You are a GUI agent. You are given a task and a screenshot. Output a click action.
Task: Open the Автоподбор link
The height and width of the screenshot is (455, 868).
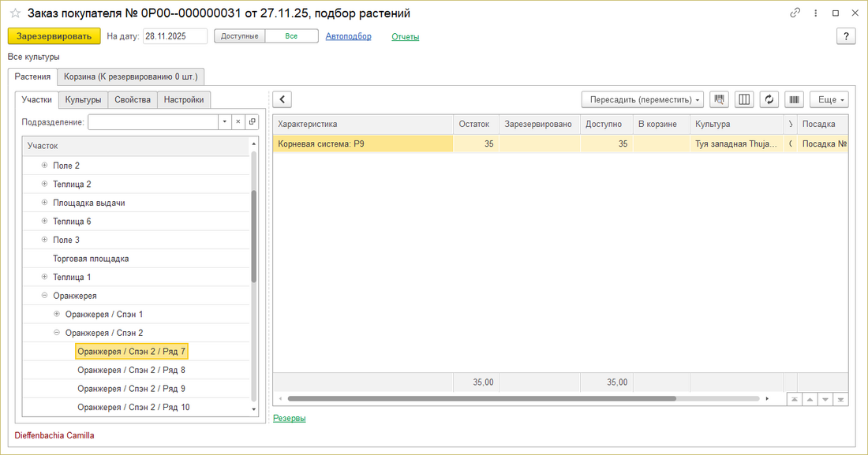[x=348, y=36]
